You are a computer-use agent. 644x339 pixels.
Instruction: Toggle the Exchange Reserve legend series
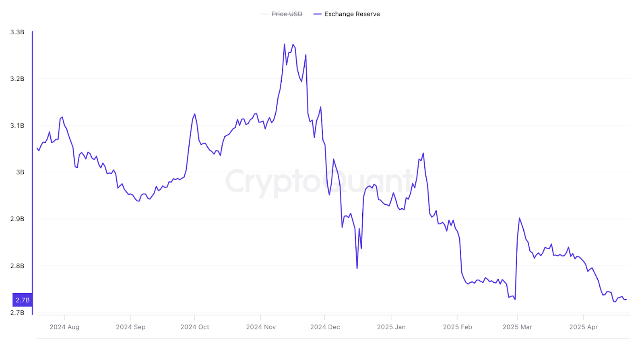(352, 14)
